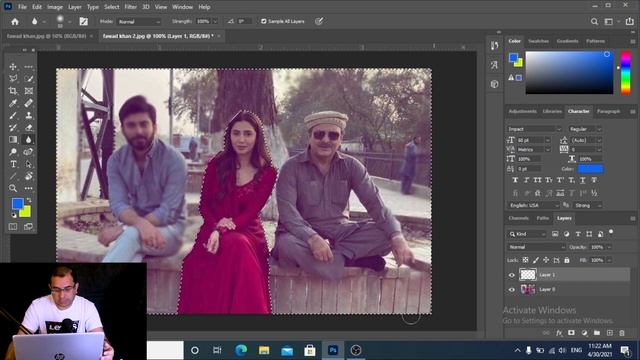Select the Eraser tool
The width and height of the screenshot is (640, 360).
click(29, 128)
